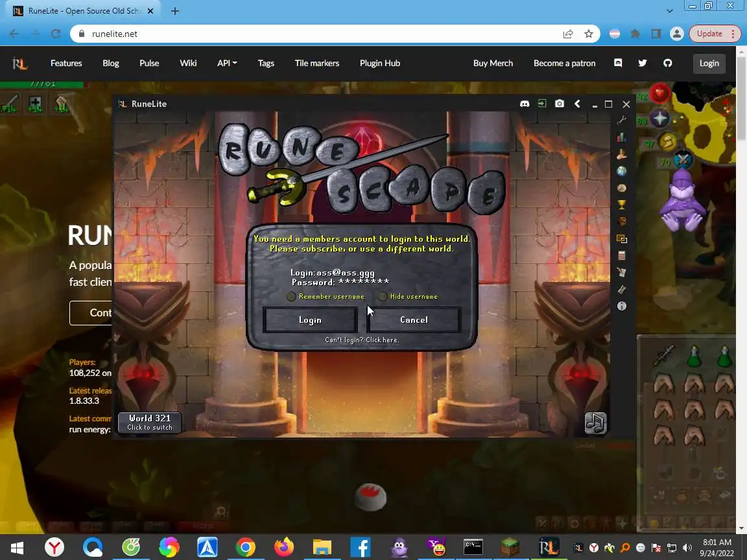
Task: Open the API dropdown menu
Action: coord(227,63)
